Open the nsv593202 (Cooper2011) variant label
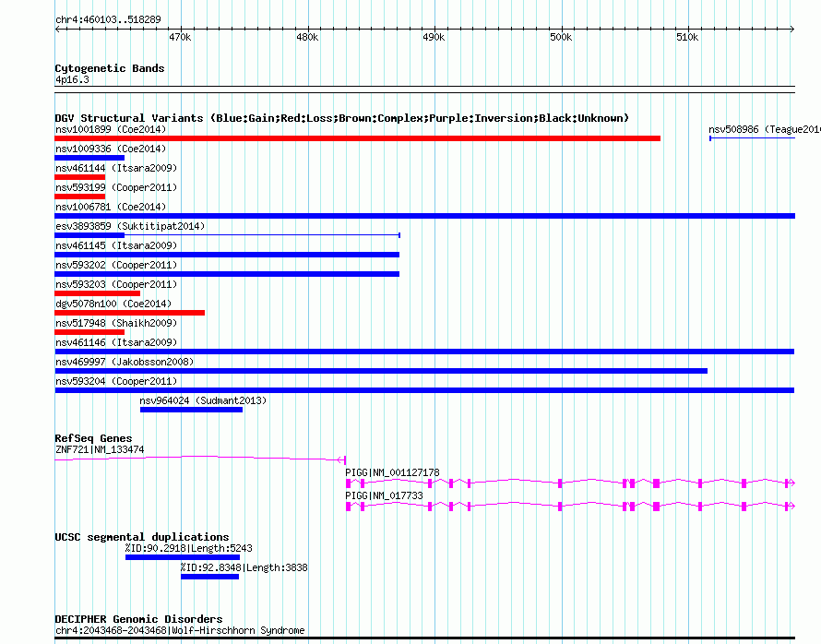This screenshot has height=644, width=821. [x=116, y=265]
